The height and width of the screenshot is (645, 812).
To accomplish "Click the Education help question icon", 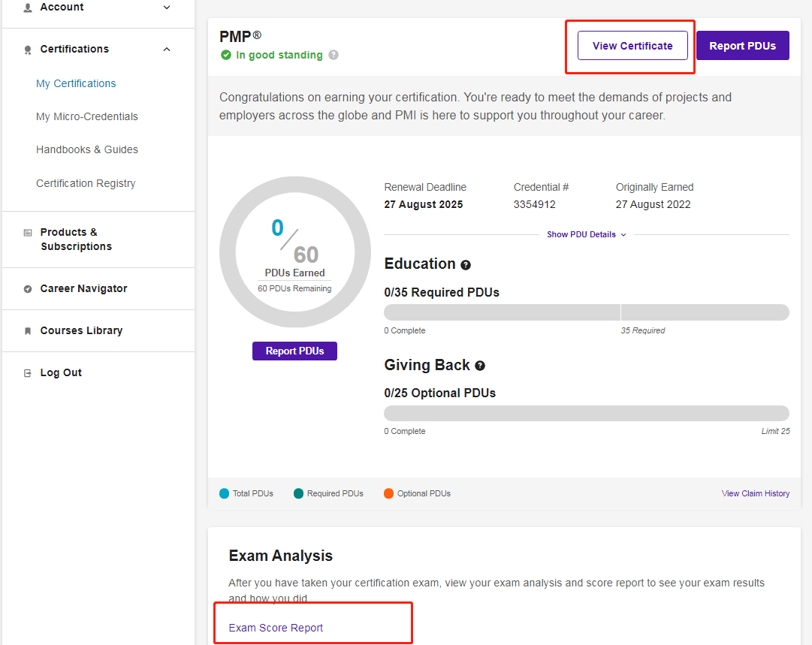I will point(466,265).
